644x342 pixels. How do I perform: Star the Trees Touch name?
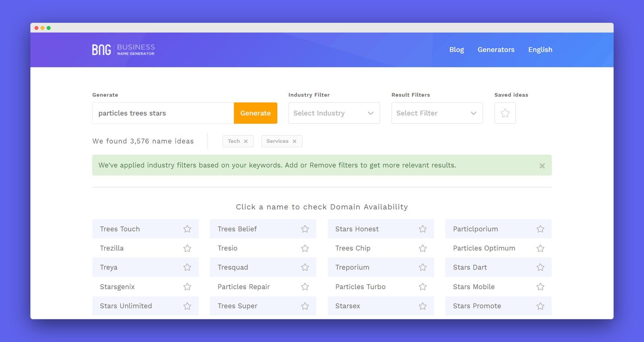pyautogui.click(x=187, y=229)
